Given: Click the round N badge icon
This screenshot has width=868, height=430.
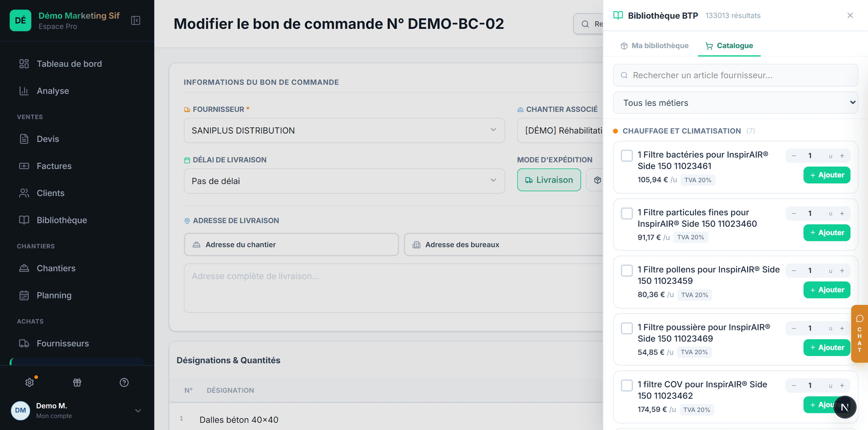Looking at the screenshot, I should (845, 407).
